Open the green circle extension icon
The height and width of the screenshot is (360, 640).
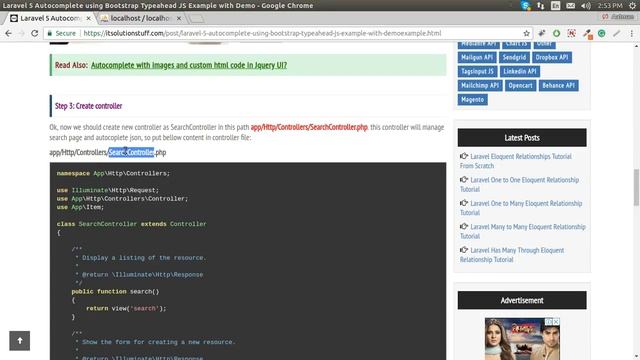[x=556, y=33]
